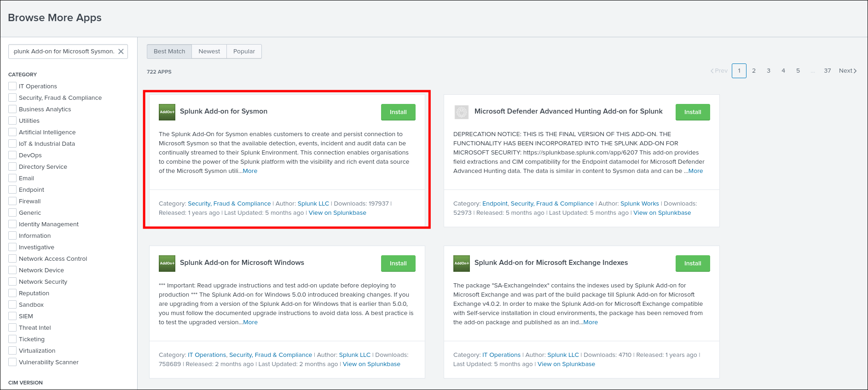Image resolution: width=868 pixels, height=390 pixels.
Task: Expand Sysmon add-on description with More
Action: tap(250, 171)
